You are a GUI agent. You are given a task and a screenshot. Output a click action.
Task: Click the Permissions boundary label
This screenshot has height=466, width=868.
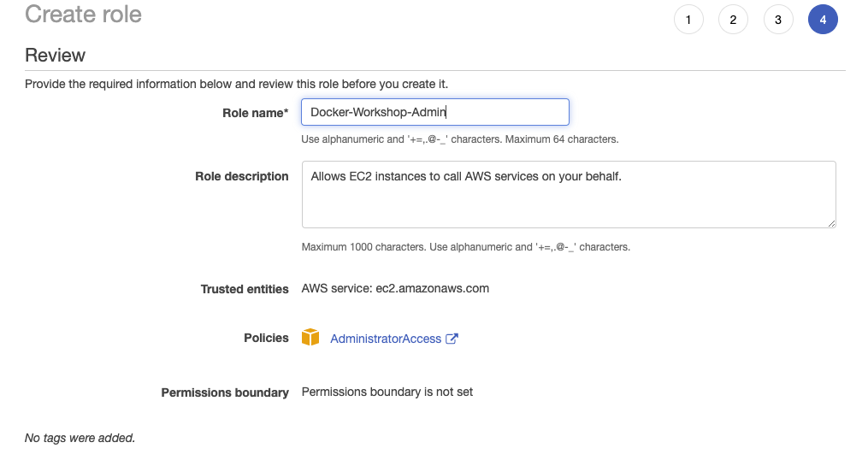[225, 392]
